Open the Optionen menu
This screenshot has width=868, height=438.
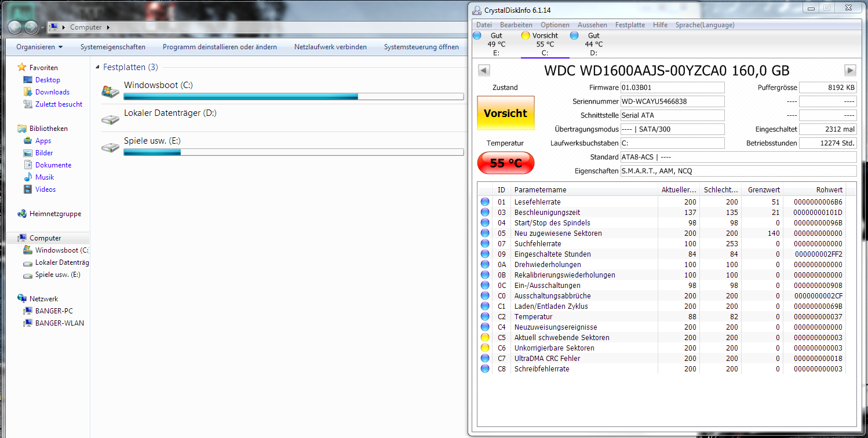[x=555, y=25]
